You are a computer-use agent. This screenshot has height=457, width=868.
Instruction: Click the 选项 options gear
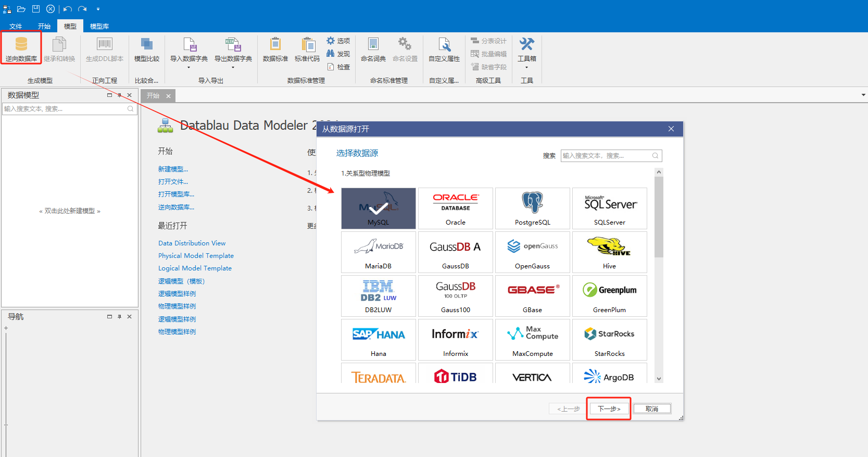point(338,41)
